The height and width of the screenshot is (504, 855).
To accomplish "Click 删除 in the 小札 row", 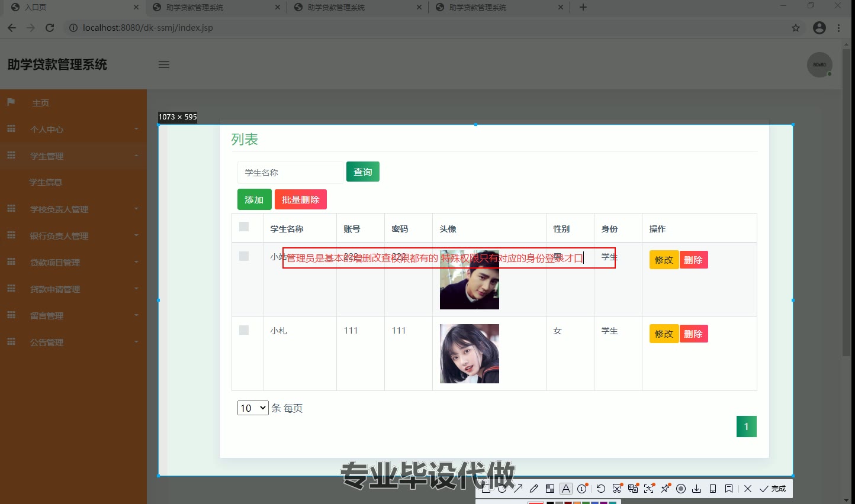I will click(x=693, y=334).
